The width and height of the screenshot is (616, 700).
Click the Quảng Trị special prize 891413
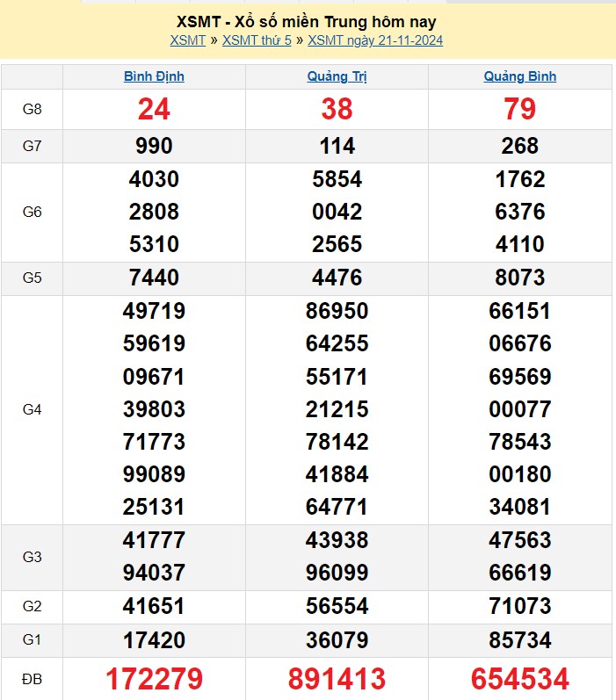click(337, 679)
